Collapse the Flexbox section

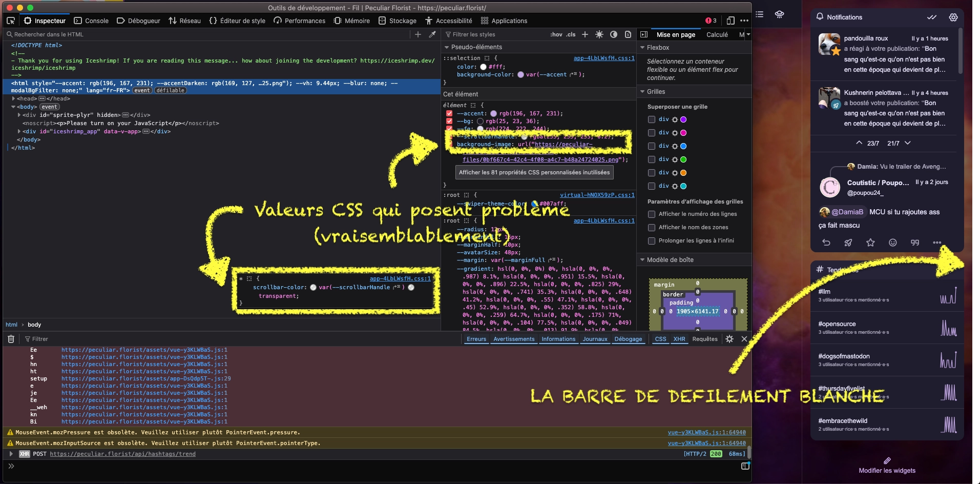click(642, 48)
